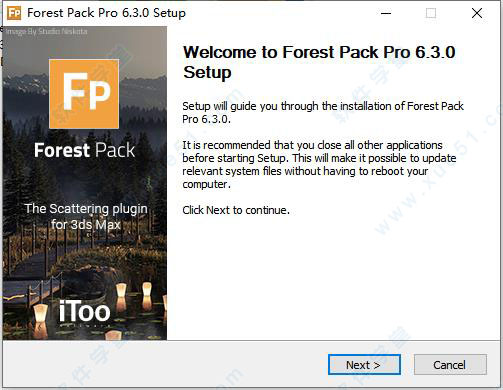Abort installation with the Cancel button

[x=450, y=365]
